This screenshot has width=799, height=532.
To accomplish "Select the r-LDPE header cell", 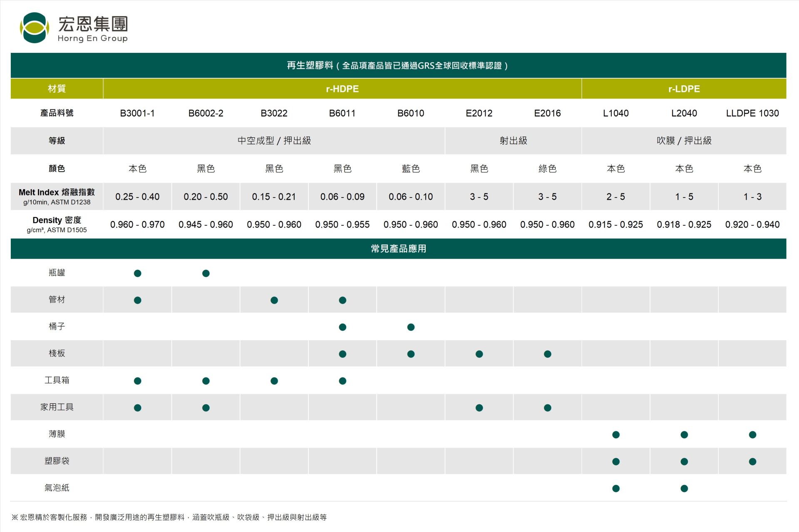I will coord(684,89).
